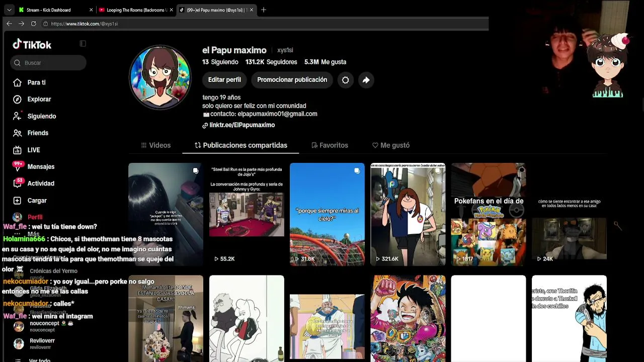This screenshot has height=362, width=644.
Task: Collapse the TikTok sidebar
Action: point(83,44)
